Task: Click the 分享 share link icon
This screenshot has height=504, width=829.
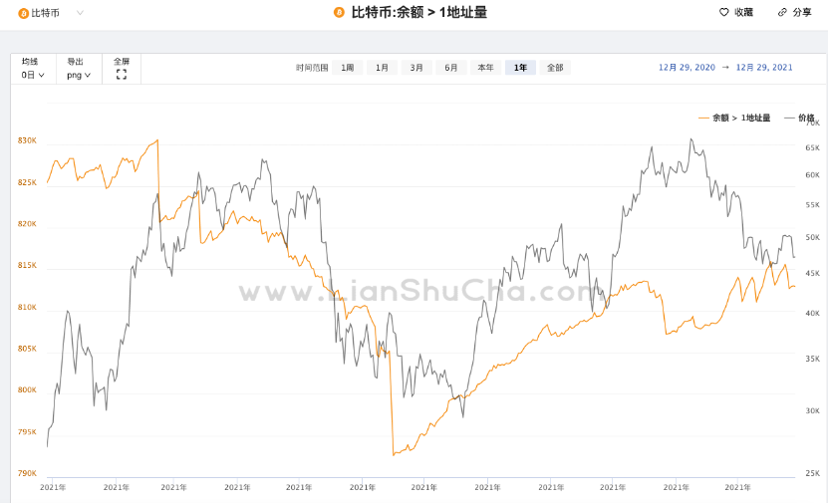Action: (x=782, y=13)
